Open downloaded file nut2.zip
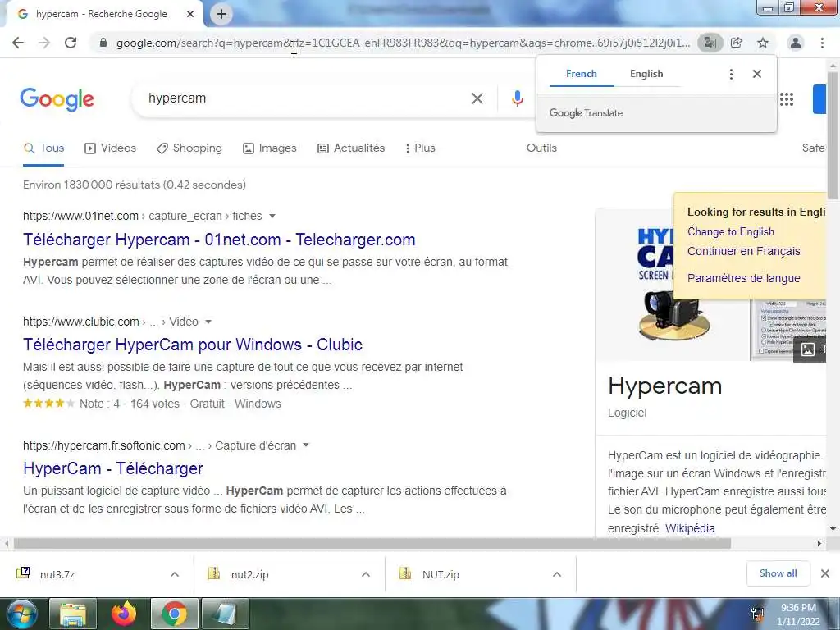The width and height of the screenshot is (840, 630). tap(249, 574)
